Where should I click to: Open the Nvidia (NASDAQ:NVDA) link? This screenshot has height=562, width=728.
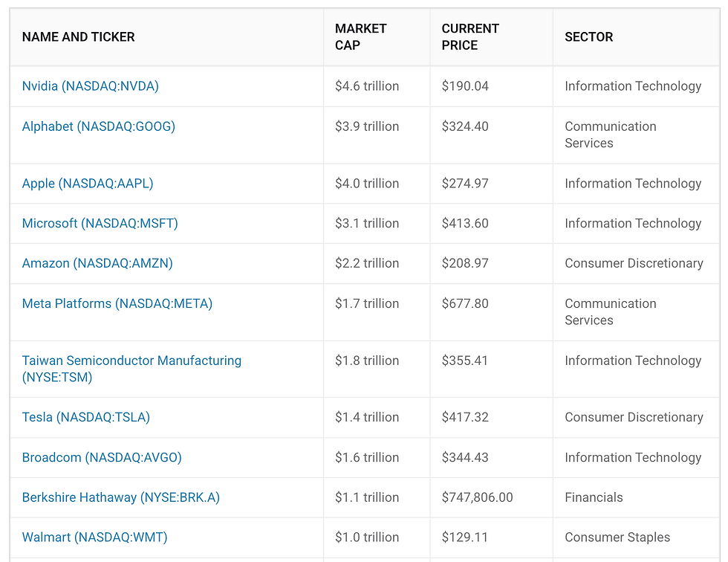coord(90,86)
